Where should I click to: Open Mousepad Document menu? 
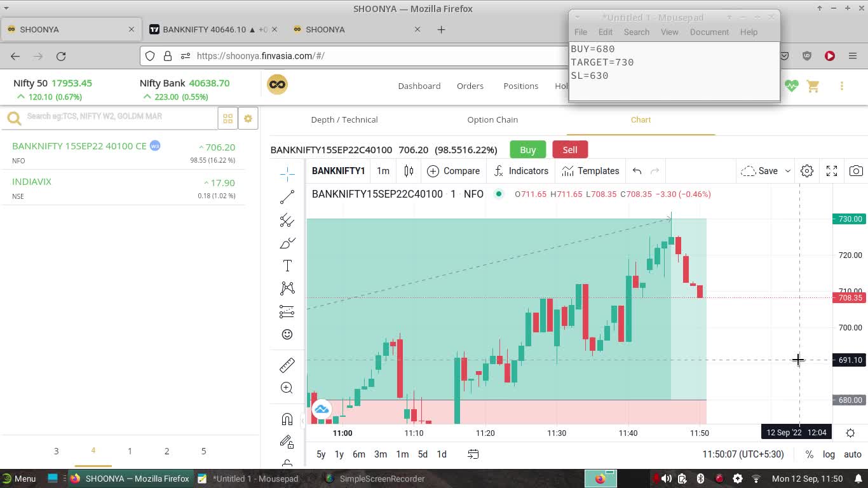(709, 32)
